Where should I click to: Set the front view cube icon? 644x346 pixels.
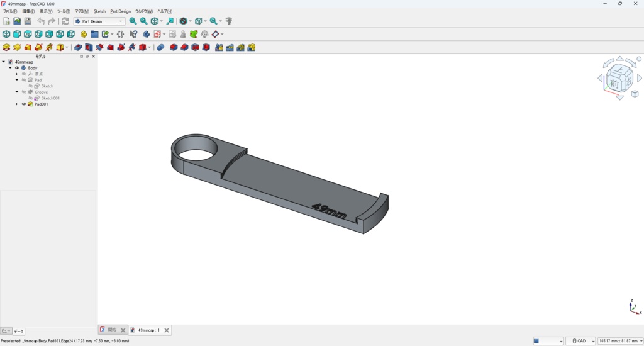(x=17, y=34)
